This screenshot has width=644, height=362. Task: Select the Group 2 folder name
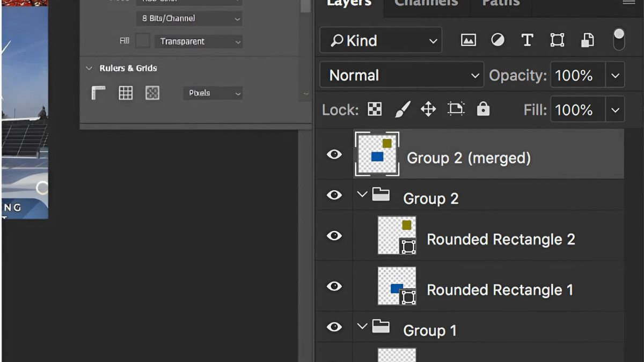click(x=431, y=199)
